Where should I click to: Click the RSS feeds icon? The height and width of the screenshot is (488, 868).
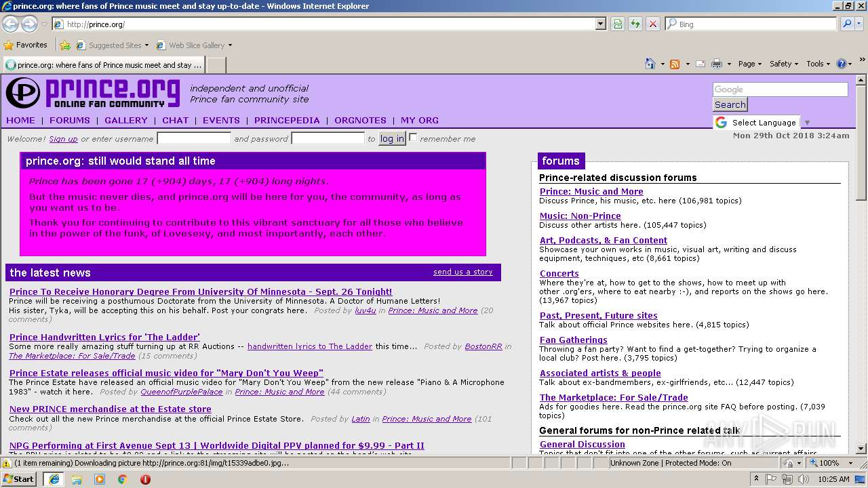click(x=675, y=64)
